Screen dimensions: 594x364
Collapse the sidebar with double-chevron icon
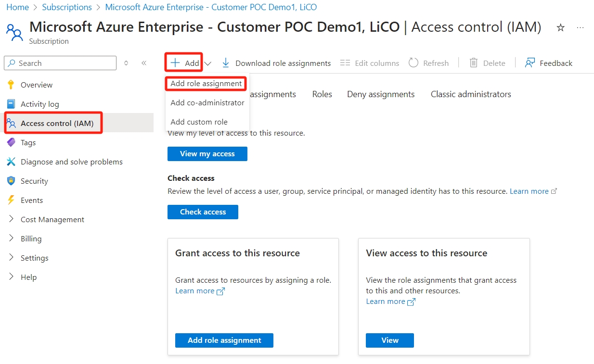click(144, 63)
